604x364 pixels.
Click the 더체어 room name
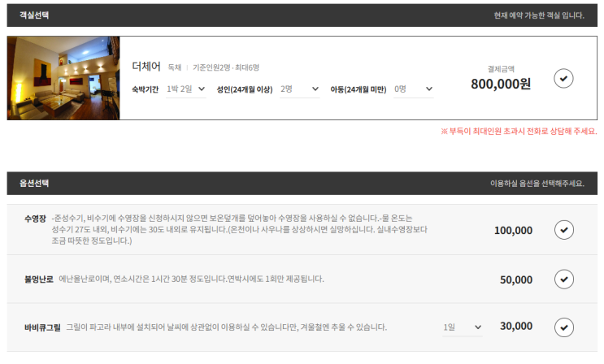tap(146, 67)
